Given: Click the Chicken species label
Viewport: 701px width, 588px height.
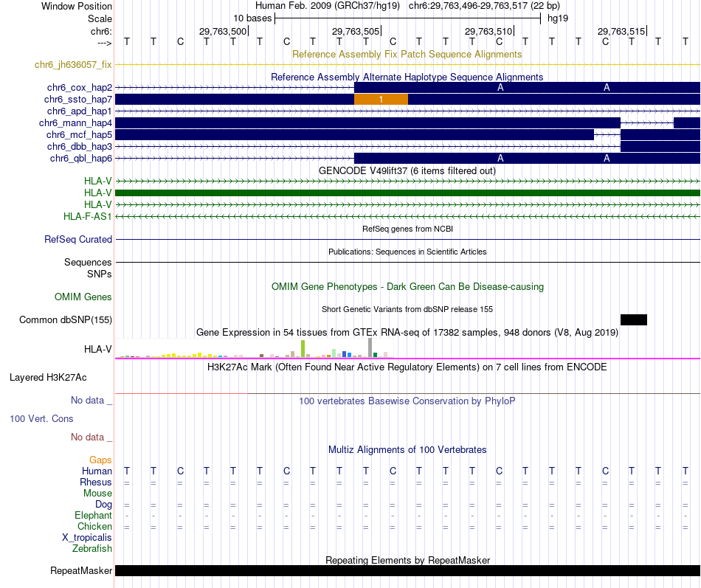Looking at the screenshot, I should 94,526.
